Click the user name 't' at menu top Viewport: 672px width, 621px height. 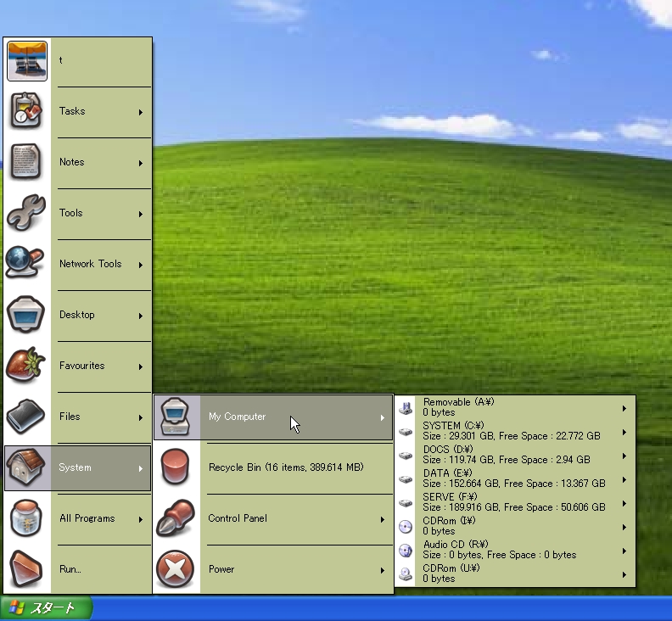pos(60,60)
